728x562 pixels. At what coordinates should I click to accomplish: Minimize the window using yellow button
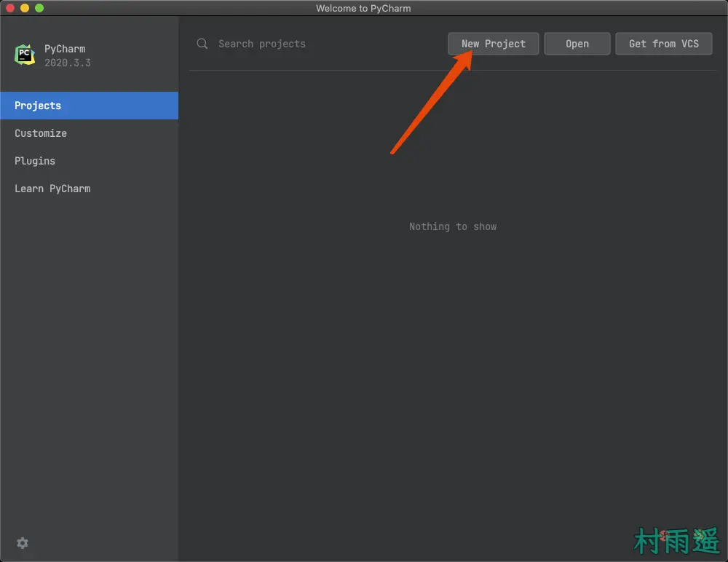pos(25,8)
